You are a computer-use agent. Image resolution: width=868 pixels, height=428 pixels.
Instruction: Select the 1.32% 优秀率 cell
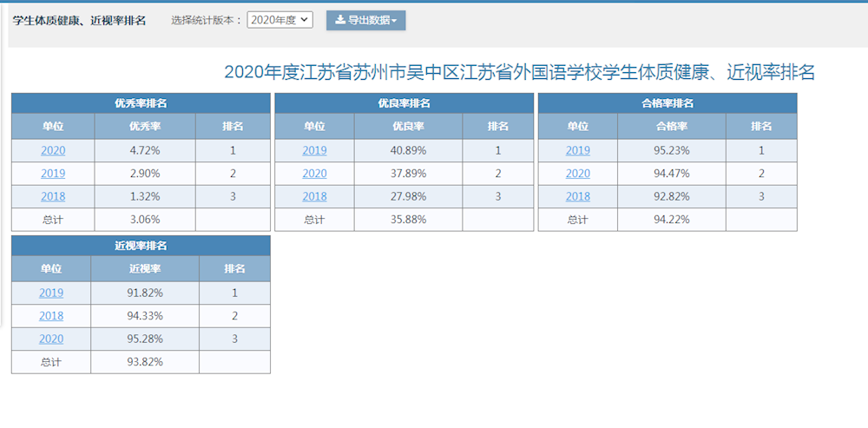145,196
